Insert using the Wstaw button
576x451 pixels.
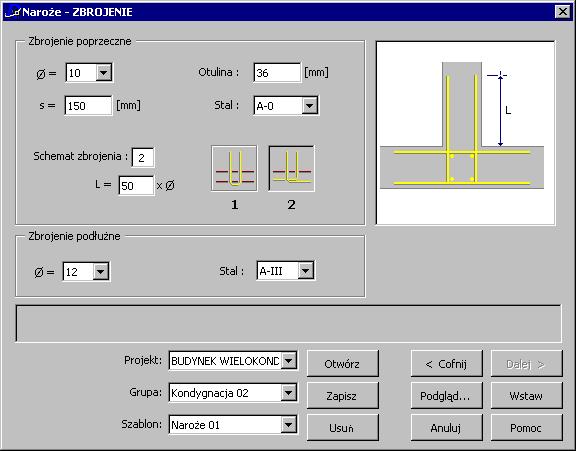(x=526, y=396)
